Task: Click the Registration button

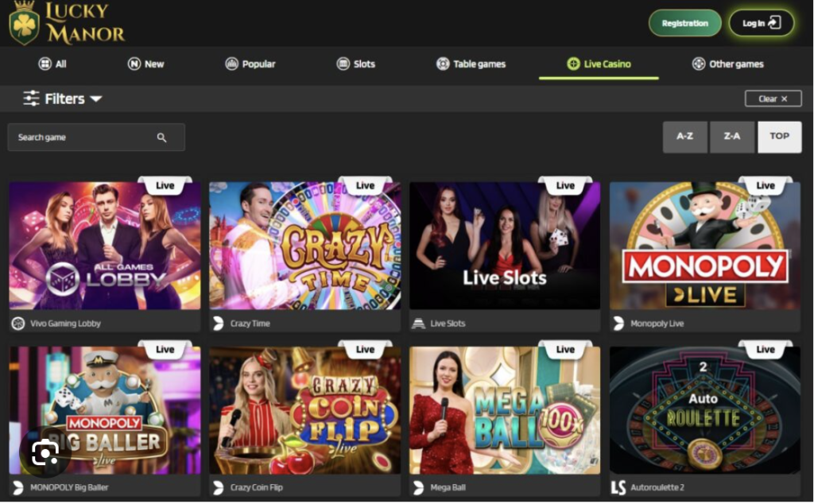Action: (x=684, y=23)
